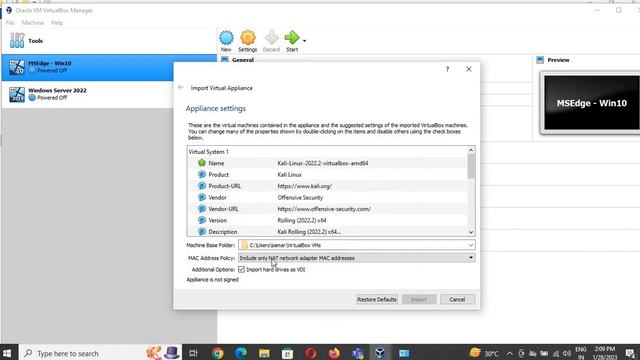
Task: Select the Kali Linux product value
Action: coord(289,174)
